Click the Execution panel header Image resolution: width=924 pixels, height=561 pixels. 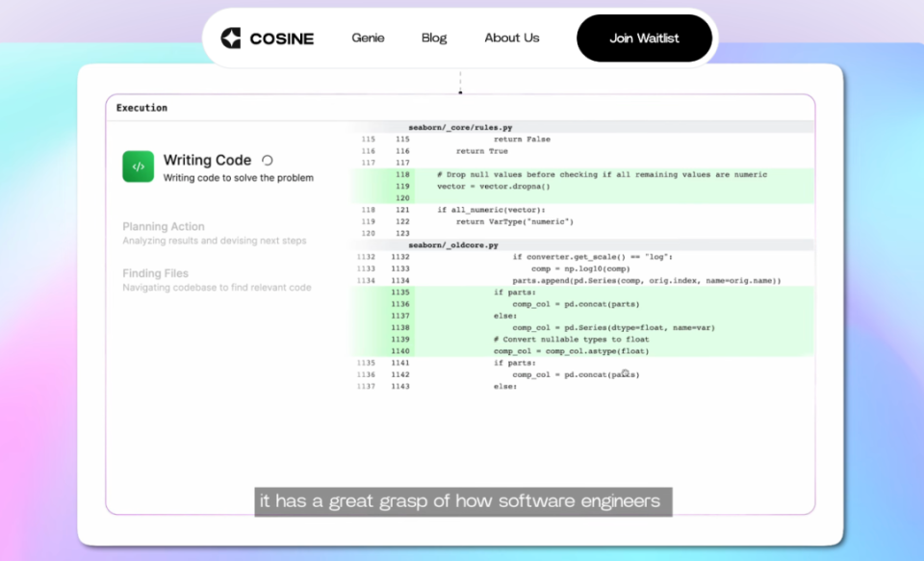pos(141,108)
